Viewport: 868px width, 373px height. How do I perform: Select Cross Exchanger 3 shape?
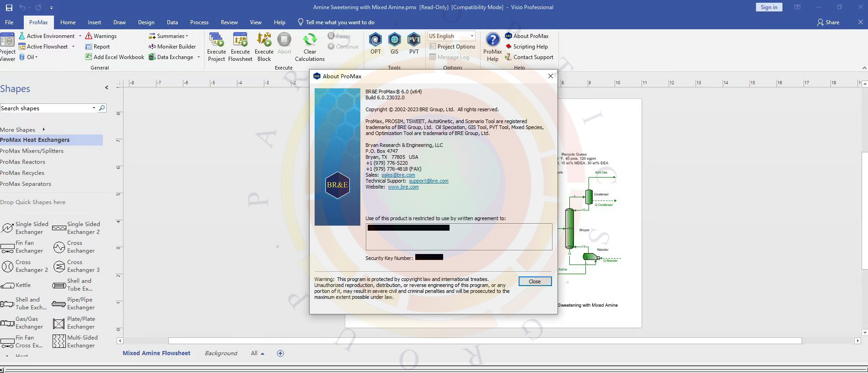76,266
